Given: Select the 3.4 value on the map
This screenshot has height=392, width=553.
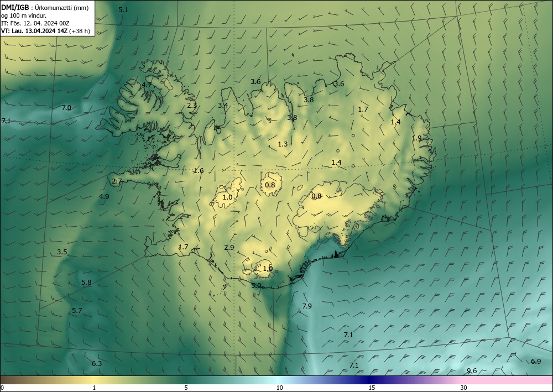Looking at the screenshot, I should (x=223, y=106).
